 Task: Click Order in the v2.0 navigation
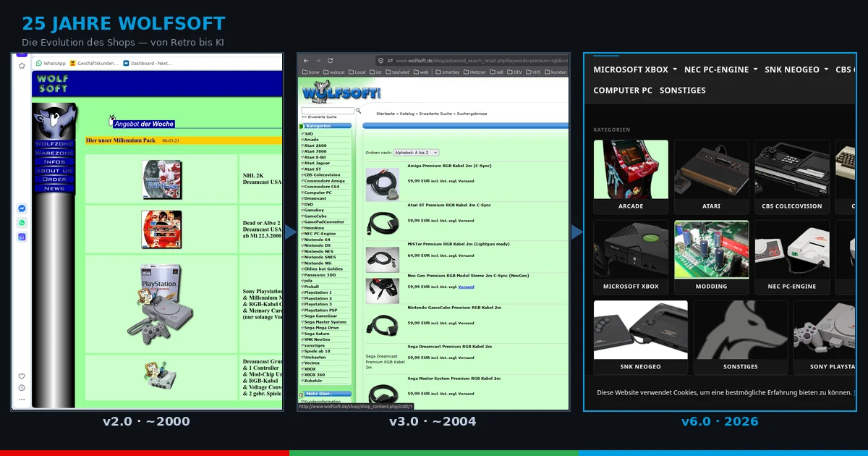(54, 179)
